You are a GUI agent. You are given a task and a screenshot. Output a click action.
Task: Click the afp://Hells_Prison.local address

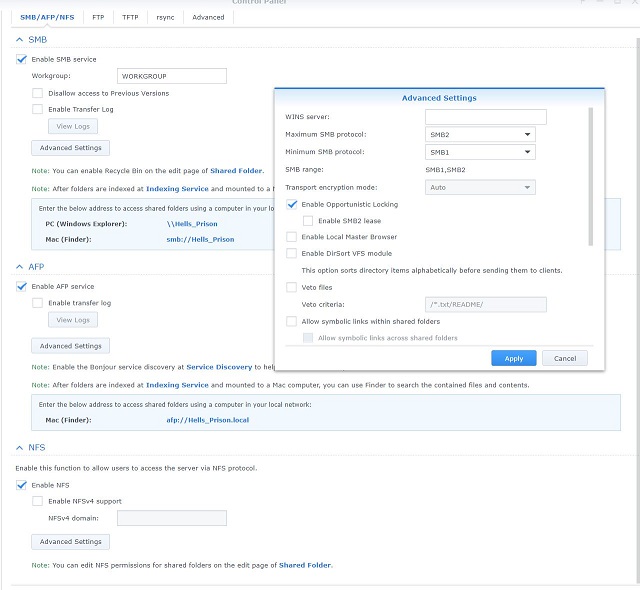(208, 420)
